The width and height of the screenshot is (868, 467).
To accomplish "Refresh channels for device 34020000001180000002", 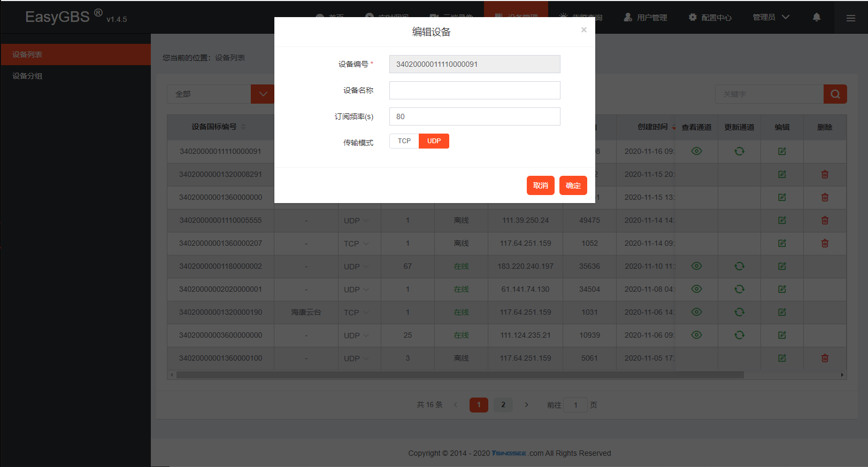I will [739, 266].
